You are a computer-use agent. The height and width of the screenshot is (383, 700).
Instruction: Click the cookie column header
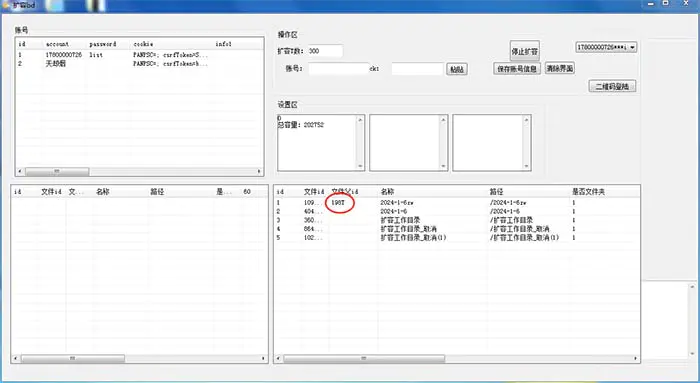(x=143, y=44)
